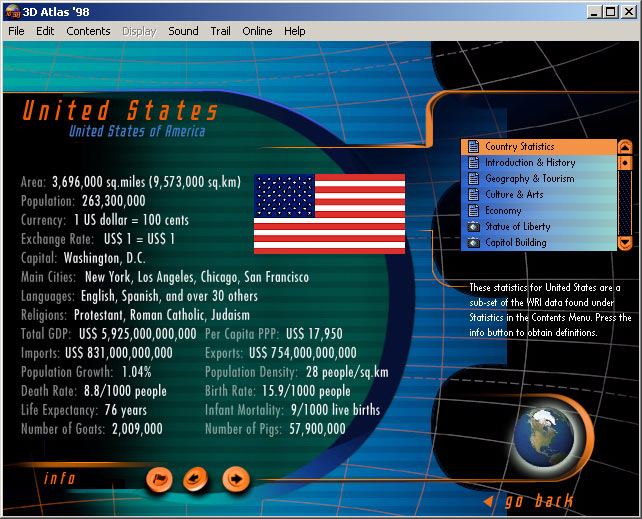Screen dimensions: 642x519
Task: Click the United States flag image
Action: [x=330, y=214]
